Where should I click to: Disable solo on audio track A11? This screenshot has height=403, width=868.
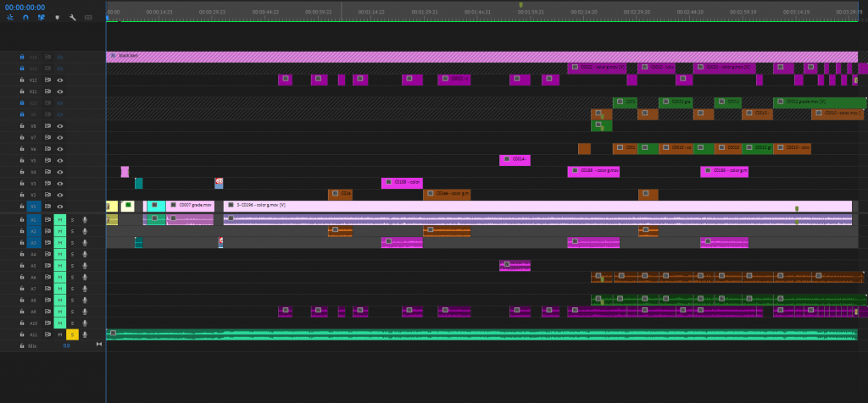pos(72,334)
